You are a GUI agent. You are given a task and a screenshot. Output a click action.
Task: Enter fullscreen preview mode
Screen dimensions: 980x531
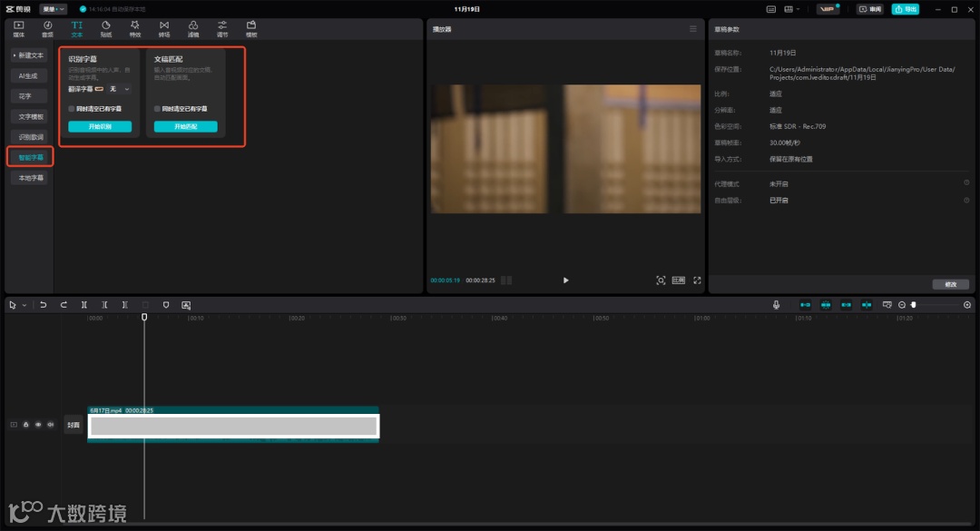click(698, 280)
